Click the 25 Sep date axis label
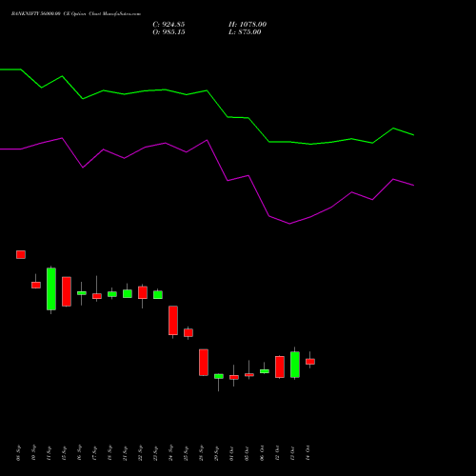The height and width of the screenshot is (476, 476). (186, 453)
